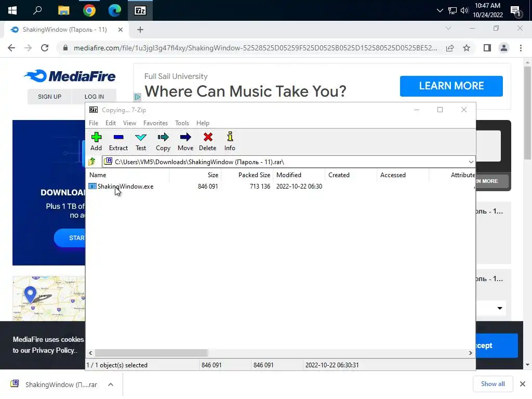The height and width of the screenshot is (399, 532).
Task: Open the Edit menu in 7-Zip
Action: tap(111, 123)
